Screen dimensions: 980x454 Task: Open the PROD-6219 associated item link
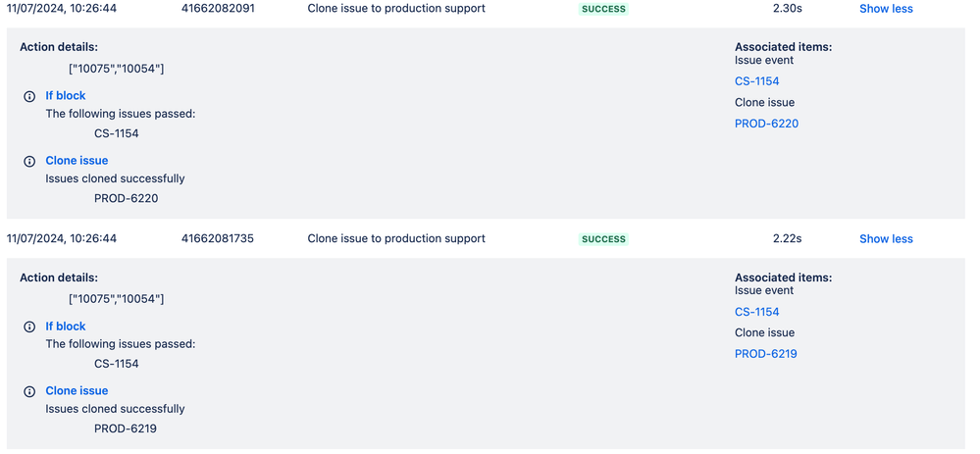(x=765, y=354)
